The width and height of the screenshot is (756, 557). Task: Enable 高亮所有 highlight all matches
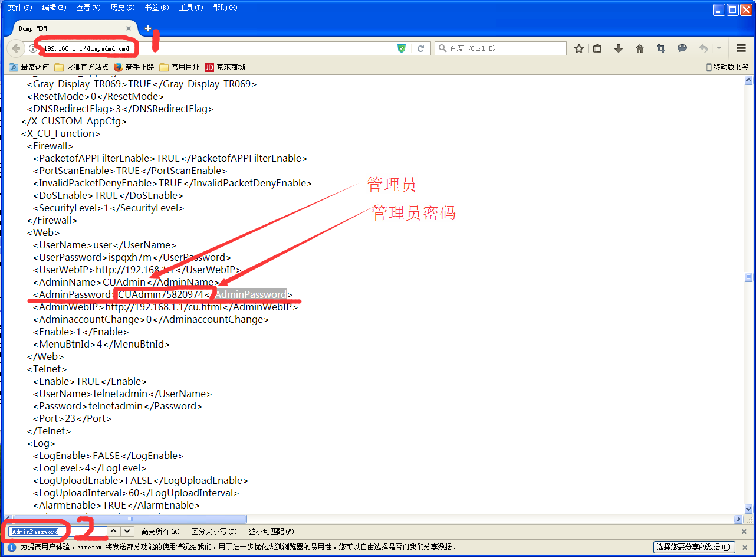coord(160,530)
